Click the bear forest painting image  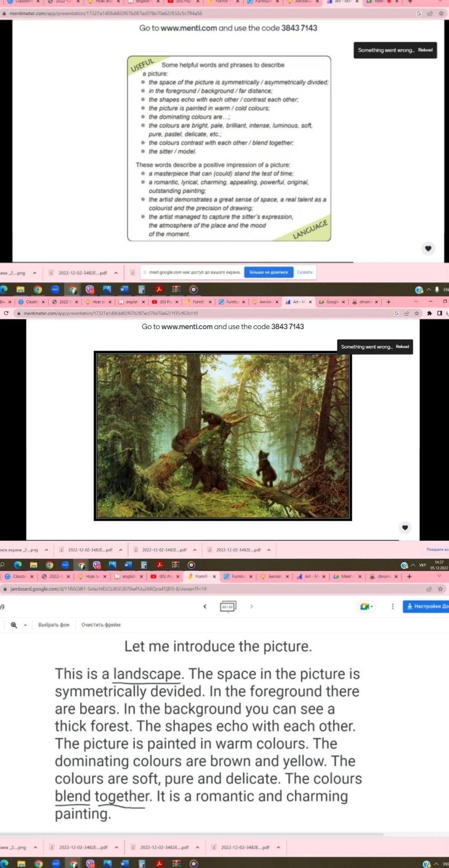click(223, 436)
